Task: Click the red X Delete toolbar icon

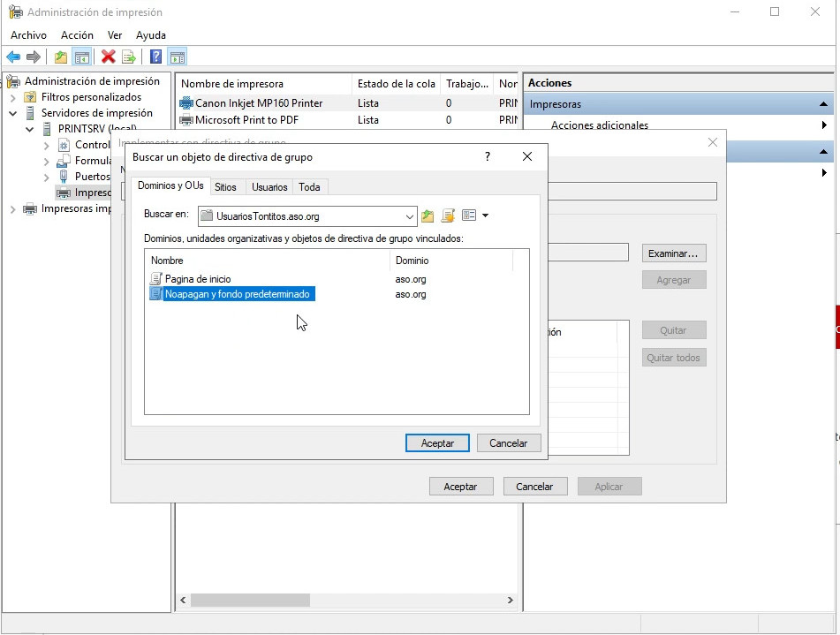Action: (108, 57)
